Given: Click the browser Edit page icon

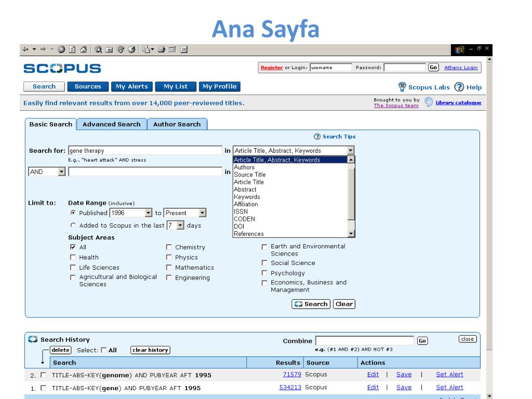Looking at the screenshot, I should tap(172, 49).
